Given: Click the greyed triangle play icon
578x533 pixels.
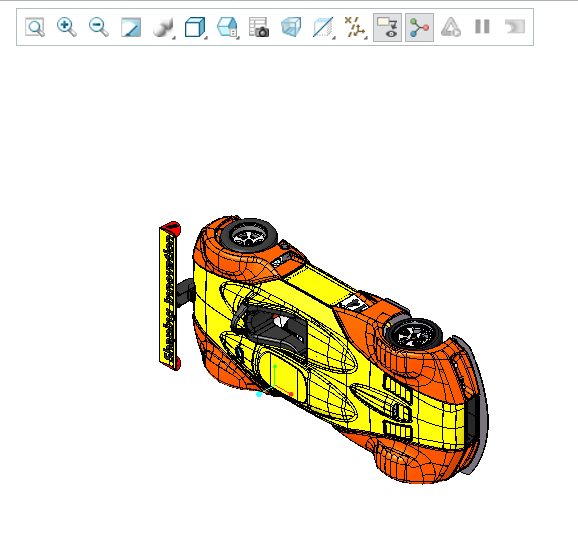Looking at the screenshot, I should tap(451, 27).
